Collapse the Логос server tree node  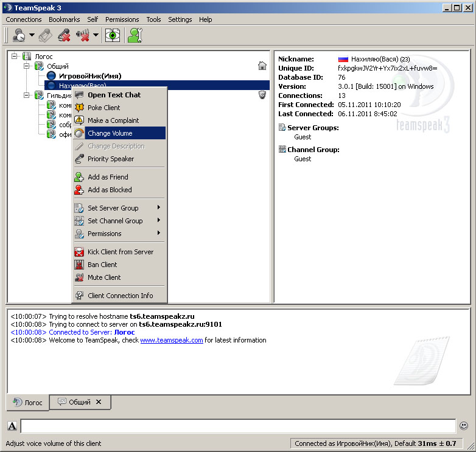pos(14,56)
